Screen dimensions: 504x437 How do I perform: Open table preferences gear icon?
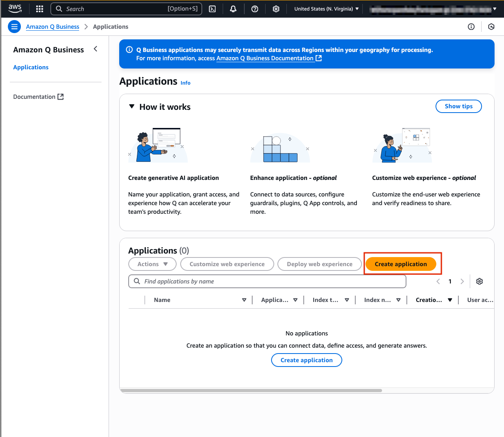point(479,281)
